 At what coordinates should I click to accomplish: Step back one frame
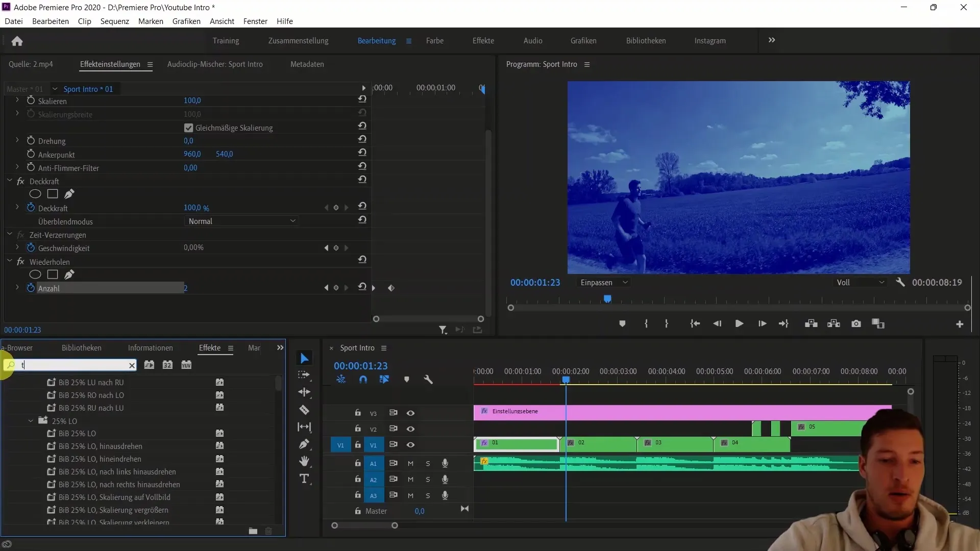tap(717, 323)
